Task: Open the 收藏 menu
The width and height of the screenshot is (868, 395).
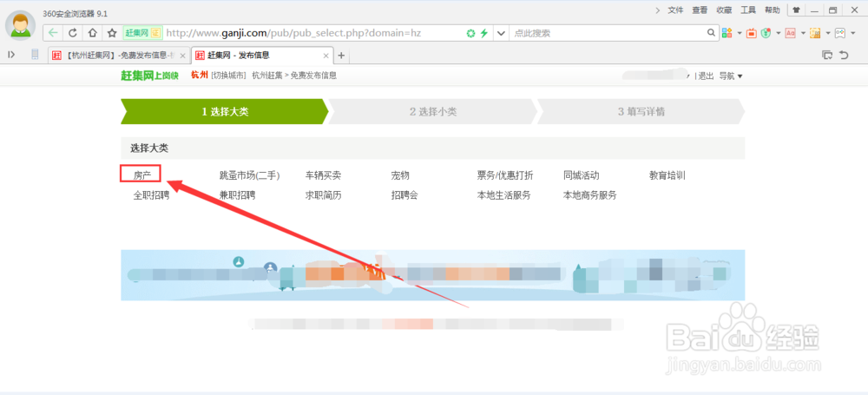Action: tap(724, 10)
